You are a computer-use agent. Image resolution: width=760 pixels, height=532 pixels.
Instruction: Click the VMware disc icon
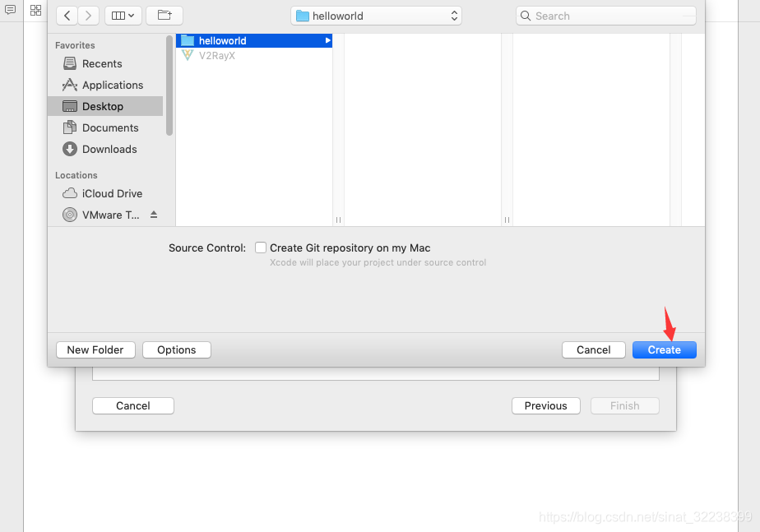(70, 215)
